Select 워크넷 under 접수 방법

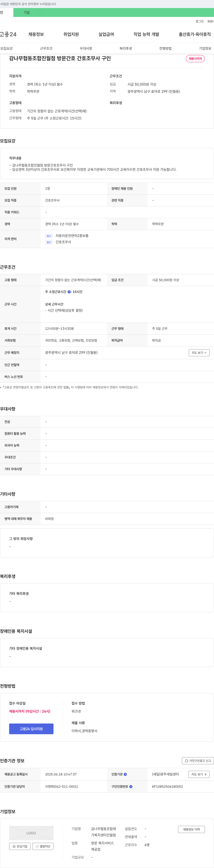tap(76, 711)
